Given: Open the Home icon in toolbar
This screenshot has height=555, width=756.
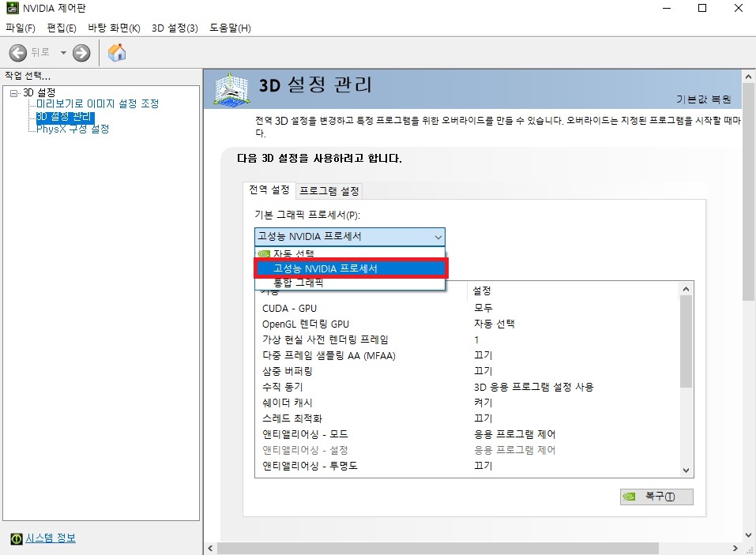Looking at the screenshot, I should pyautogui.click(x=117, y=53).
